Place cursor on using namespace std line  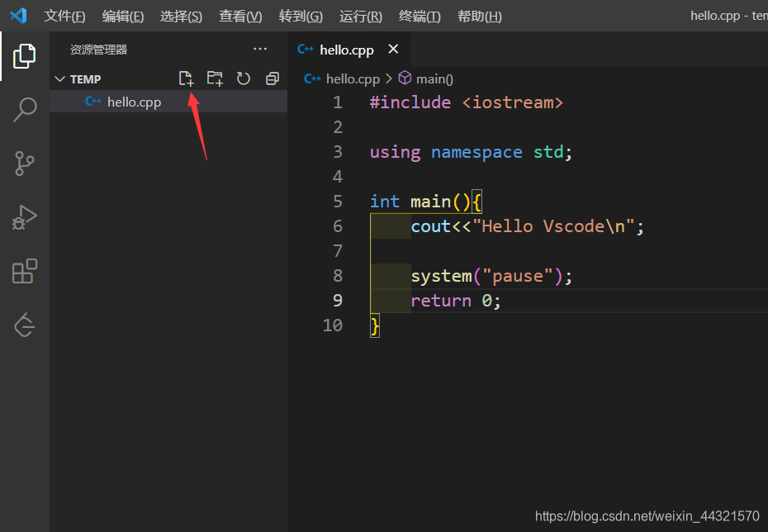(471, 152)
